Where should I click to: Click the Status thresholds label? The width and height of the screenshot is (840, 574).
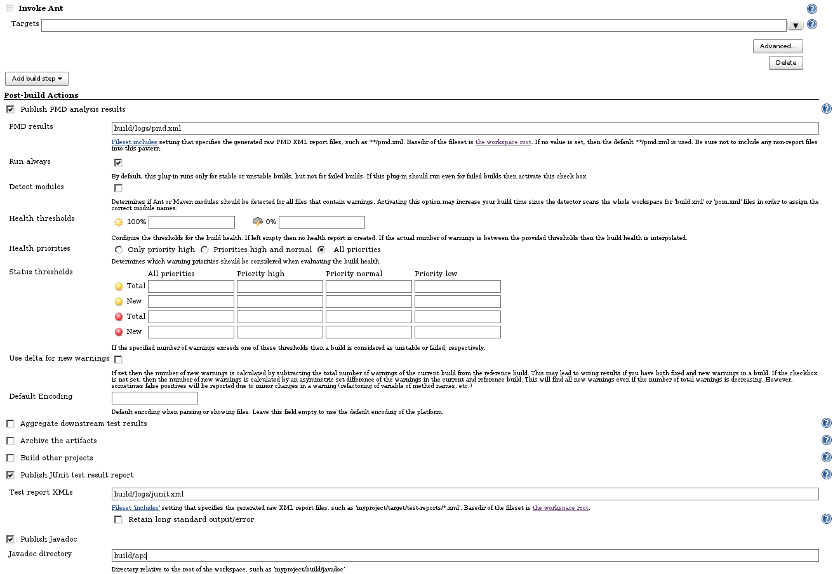[x=41, y=272]
